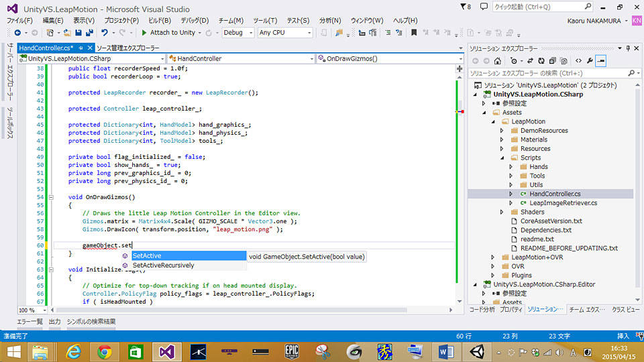Collapse the InitializeFlags method outline
The width and height of the screenshot is (644, 362).
(x=51, y=269)
